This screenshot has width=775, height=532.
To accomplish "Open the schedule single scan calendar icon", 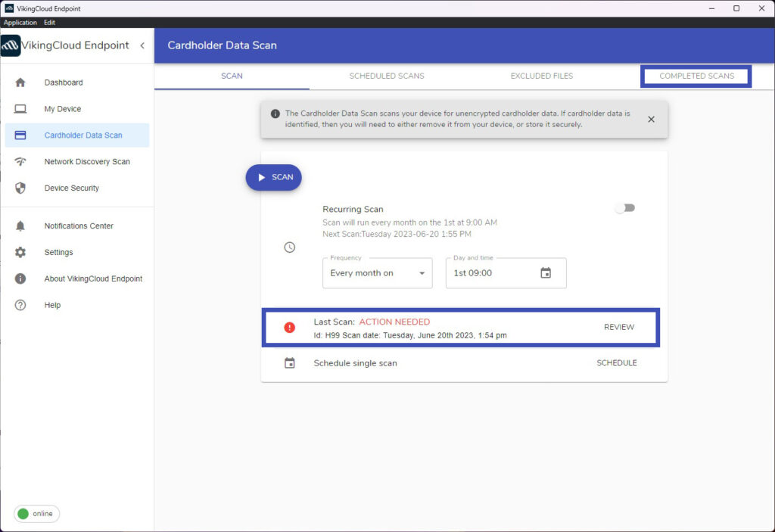I will point(289,362).
